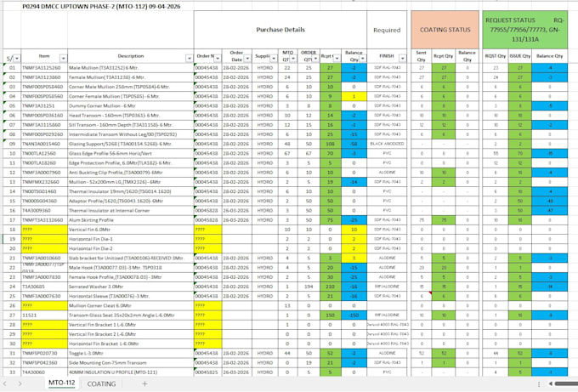Select description Horizontal Sleeve (T3A00076)
Screen dimensions: 578x392
click(x=131, y=296)
